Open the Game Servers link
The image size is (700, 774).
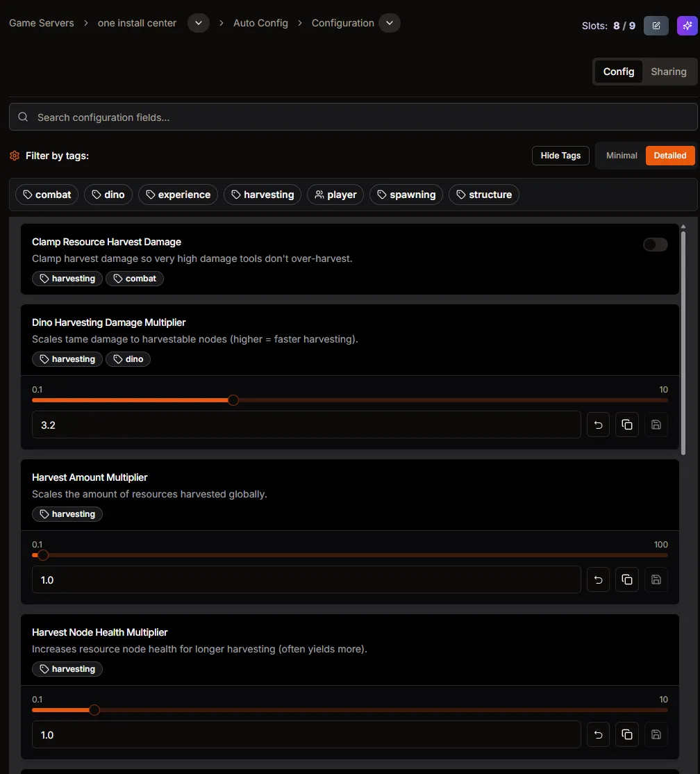click(x=41, y=23)
